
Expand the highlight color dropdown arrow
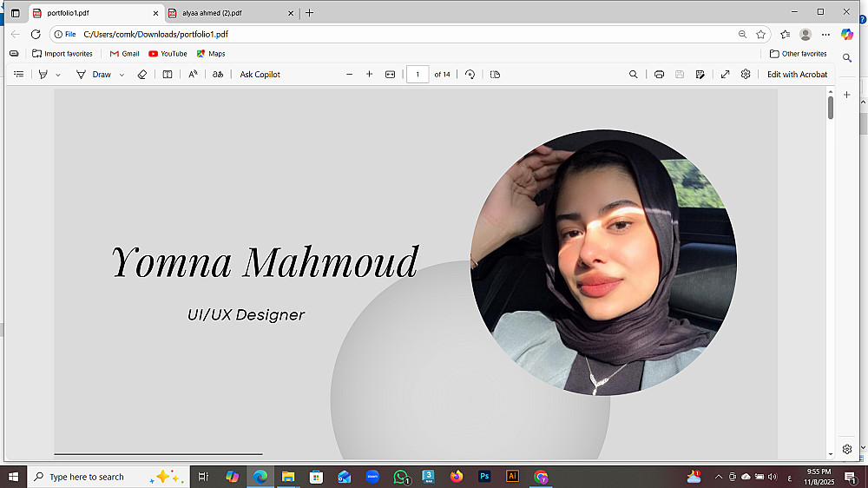(57, 75)
